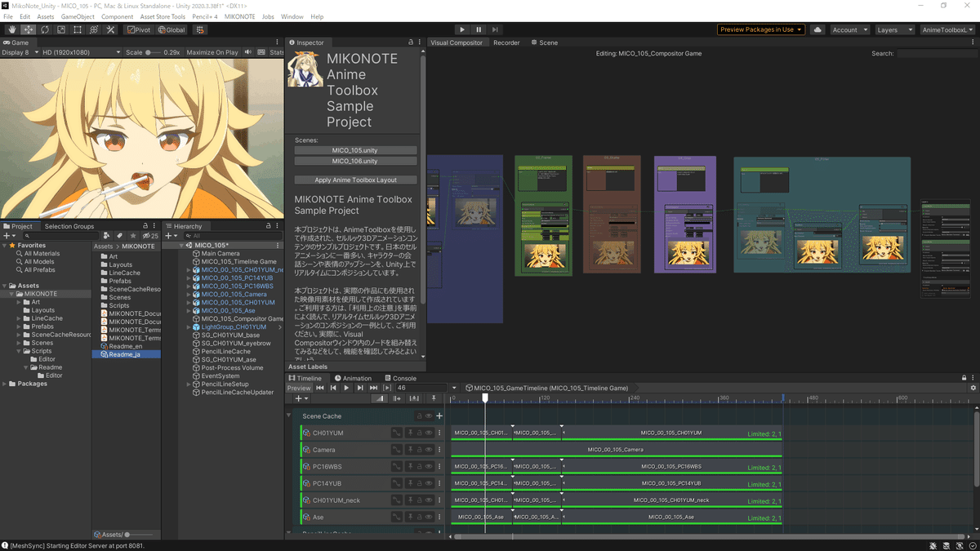Open the MIKONOTE menu
This screenshot has height=551, width=980.
click(x=239, y=16)
